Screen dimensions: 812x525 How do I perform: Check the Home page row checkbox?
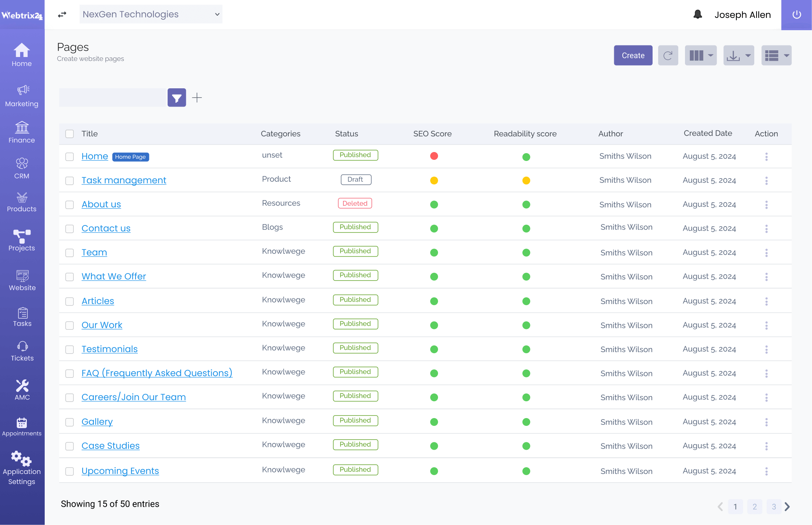[x=70, y=156]
